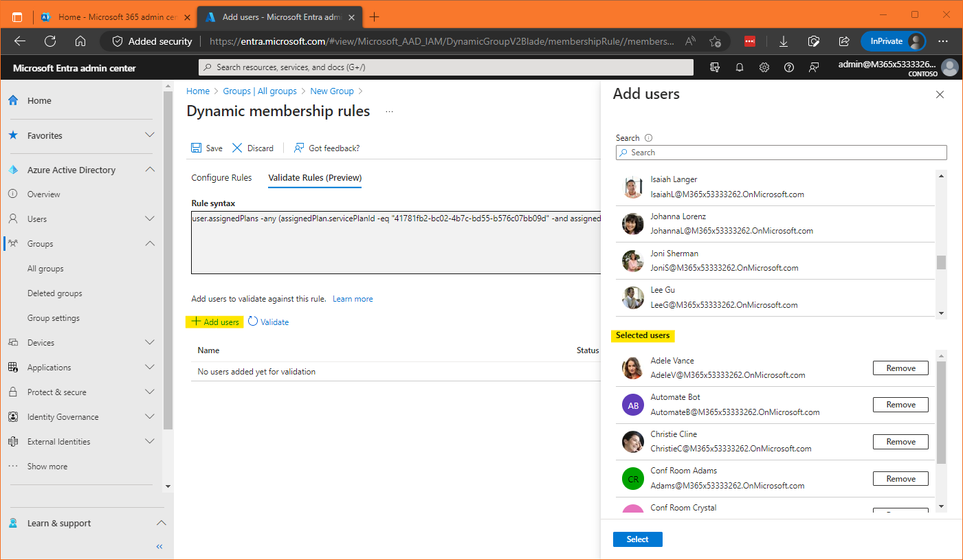This screenshot has height=560, width=963.
Task: Click Home breadcrumb link
Action: pyautogui.click(x=198, y=91)
